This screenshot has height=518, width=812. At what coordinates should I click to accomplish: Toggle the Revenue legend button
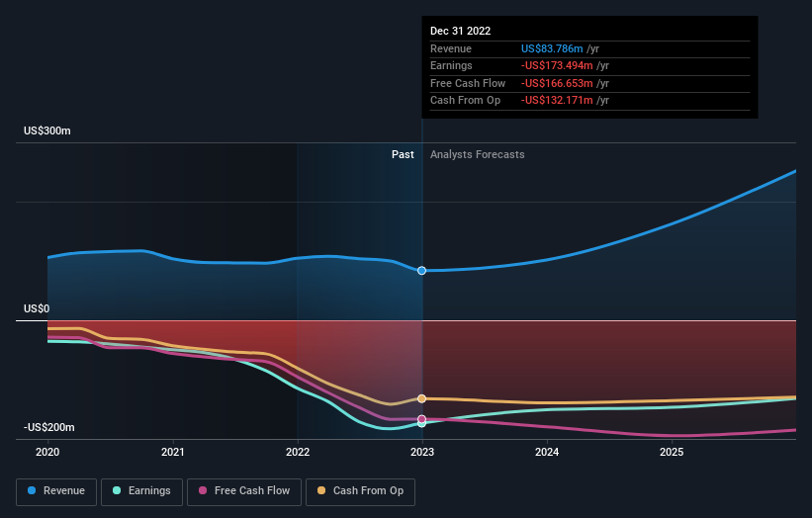click(x=56, y=491)
